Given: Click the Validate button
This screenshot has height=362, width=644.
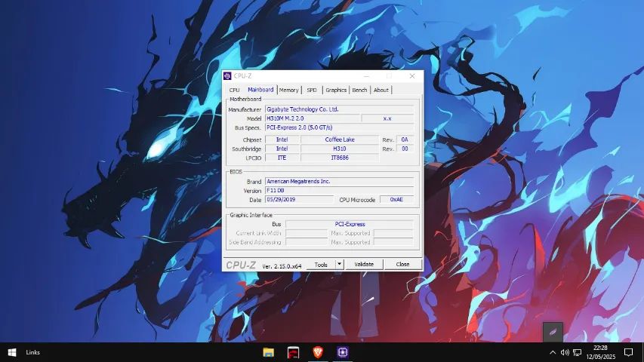Looking at the screenshot, I should (364, 264).
